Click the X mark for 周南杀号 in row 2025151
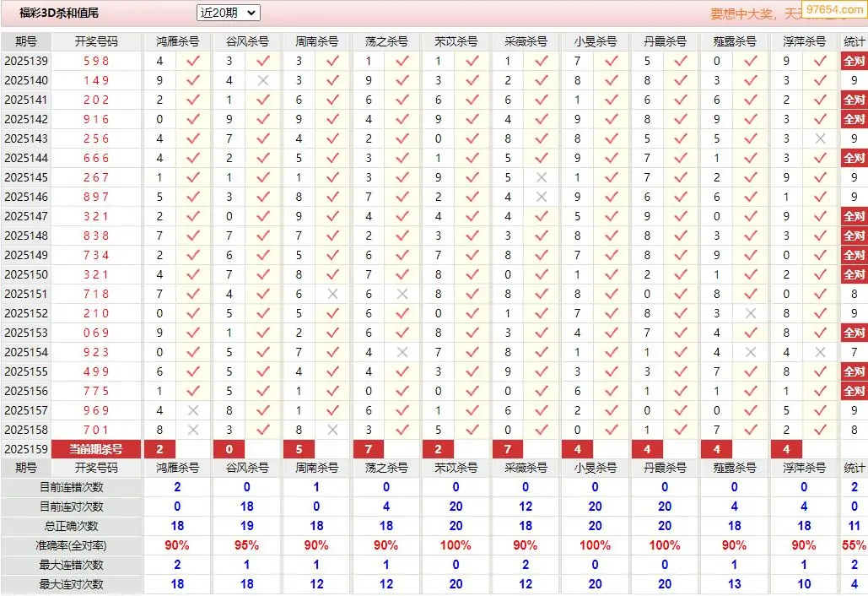Viewport: 868px width, 596px height. pos(332,294)
